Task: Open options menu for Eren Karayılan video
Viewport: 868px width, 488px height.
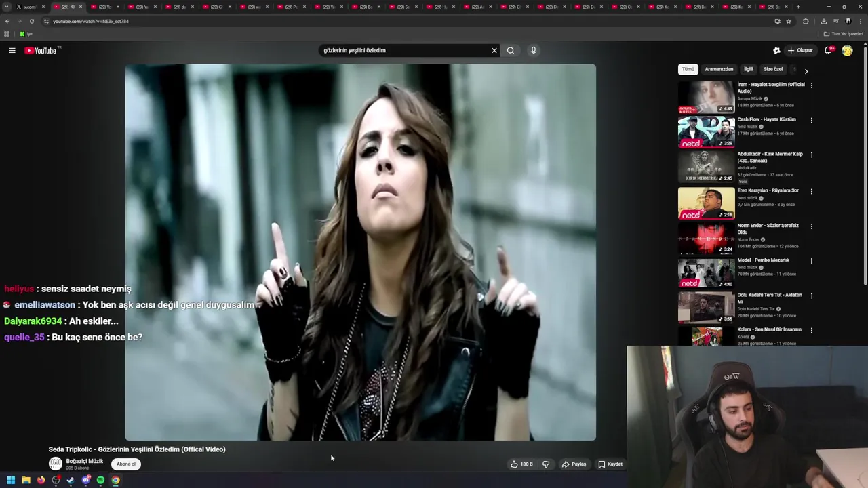Action: (x=811, y=192)
